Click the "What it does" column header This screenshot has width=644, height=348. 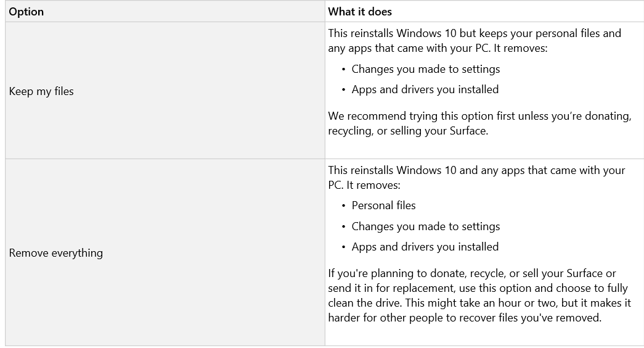coord(360,12)
